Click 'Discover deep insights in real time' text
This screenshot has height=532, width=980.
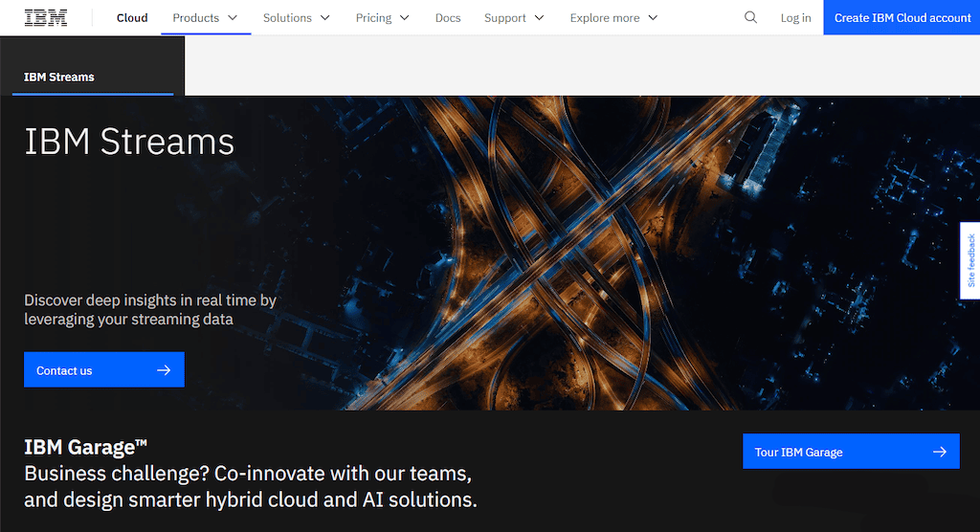point(150,309)
